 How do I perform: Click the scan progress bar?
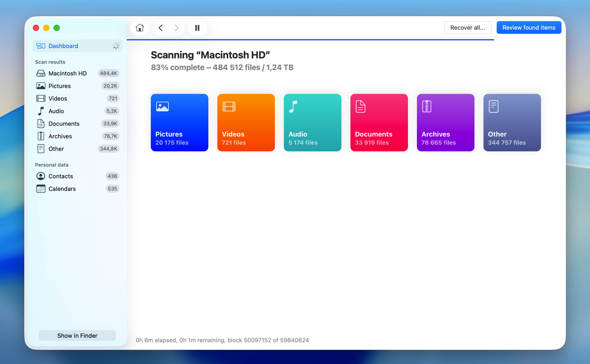coord(310,40)
